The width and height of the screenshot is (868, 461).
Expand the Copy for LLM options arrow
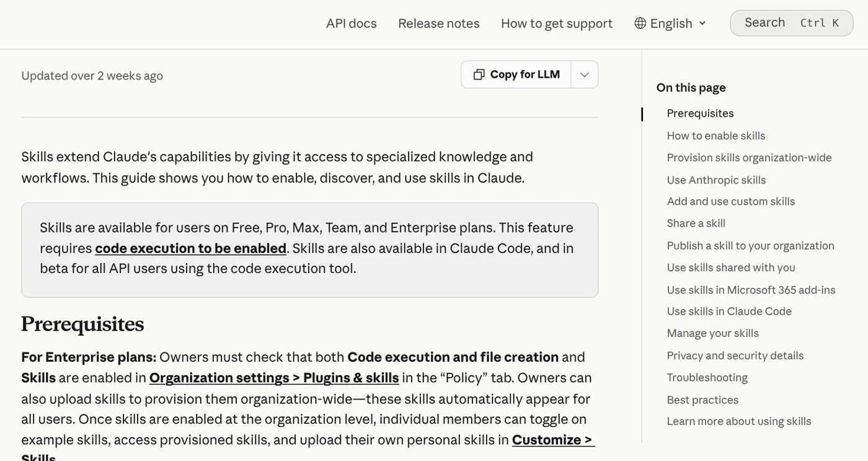click(585, 74)
